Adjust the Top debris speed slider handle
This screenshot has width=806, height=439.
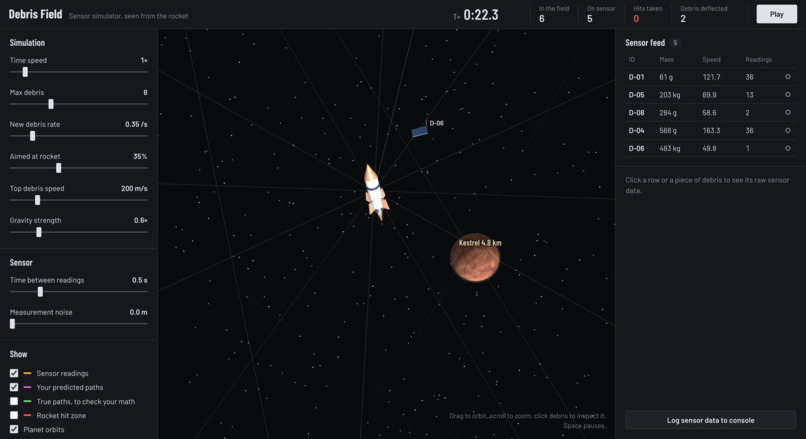click(x=38, y=200)
